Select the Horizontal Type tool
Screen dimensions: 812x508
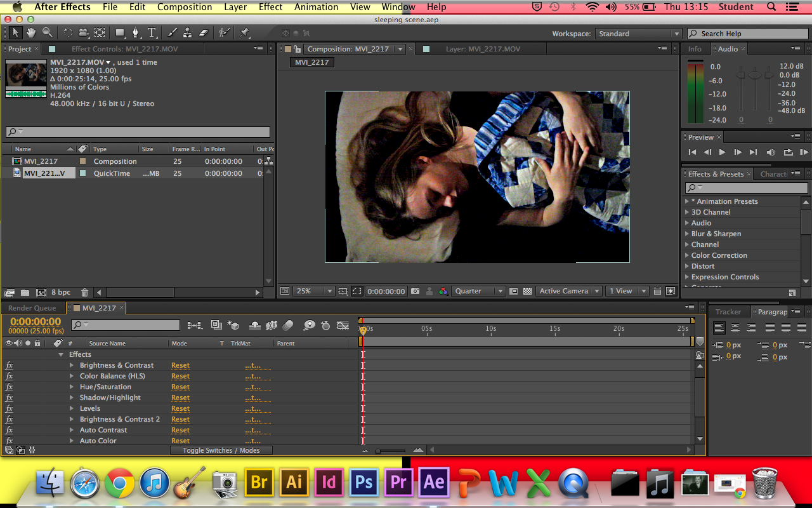click(x=152, y=32)
